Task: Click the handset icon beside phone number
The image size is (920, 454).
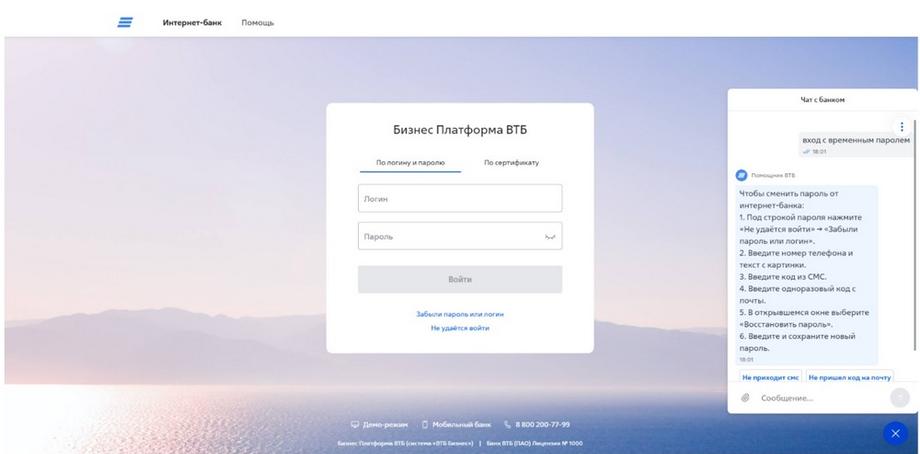Action: (x=508, y=424)
